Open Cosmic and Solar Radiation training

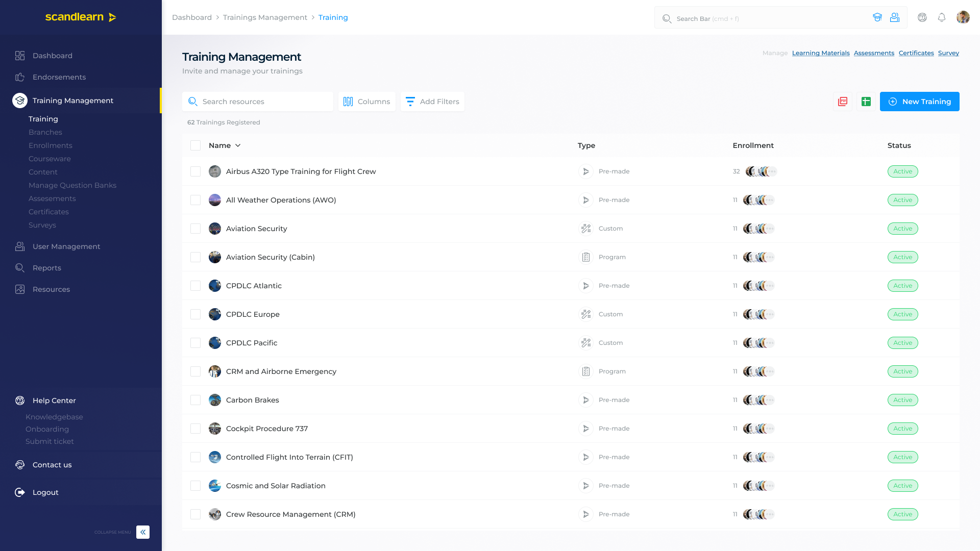tap(276, 486)
